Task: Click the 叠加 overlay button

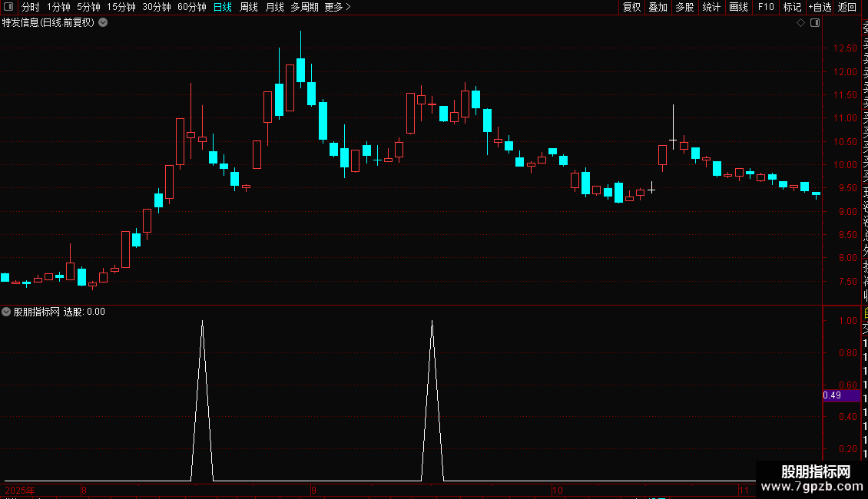Action: coord(658,7)
